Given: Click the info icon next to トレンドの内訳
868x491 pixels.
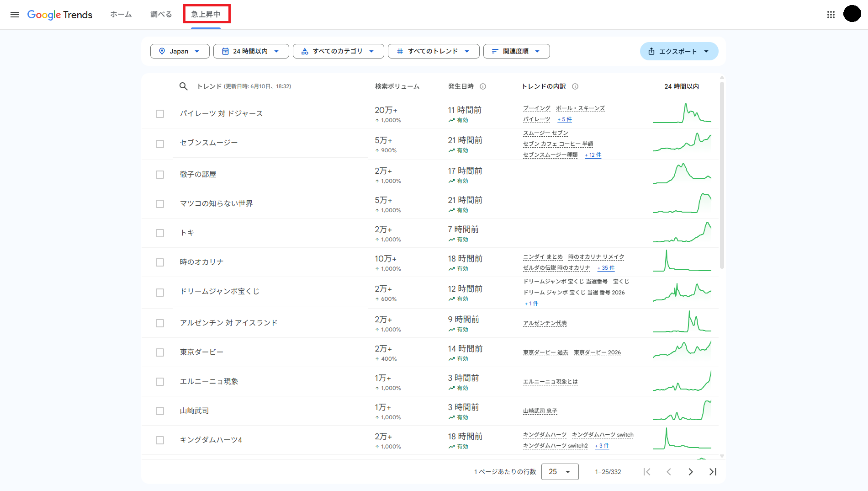Looking at the screenshot, I should pyautogui.click(x=575, y=86).
